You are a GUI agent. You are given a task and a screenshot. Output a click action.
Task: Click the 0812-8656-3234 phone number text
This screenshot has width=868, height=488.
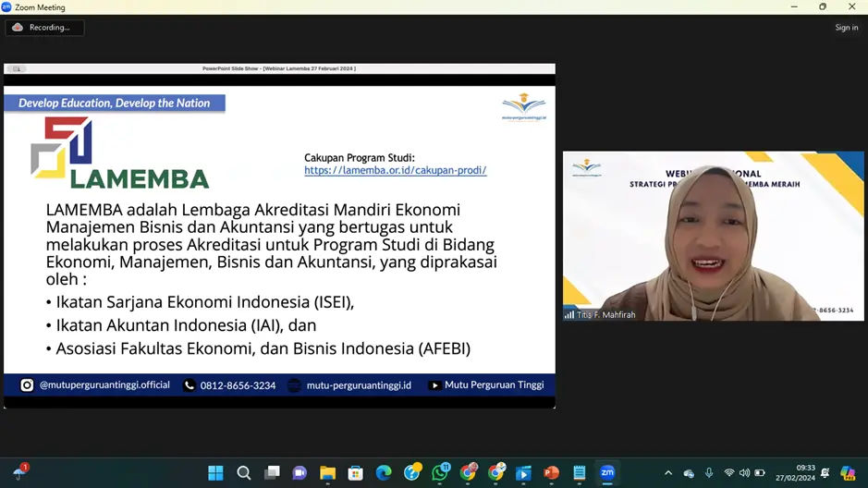click(x=238, y=385)
